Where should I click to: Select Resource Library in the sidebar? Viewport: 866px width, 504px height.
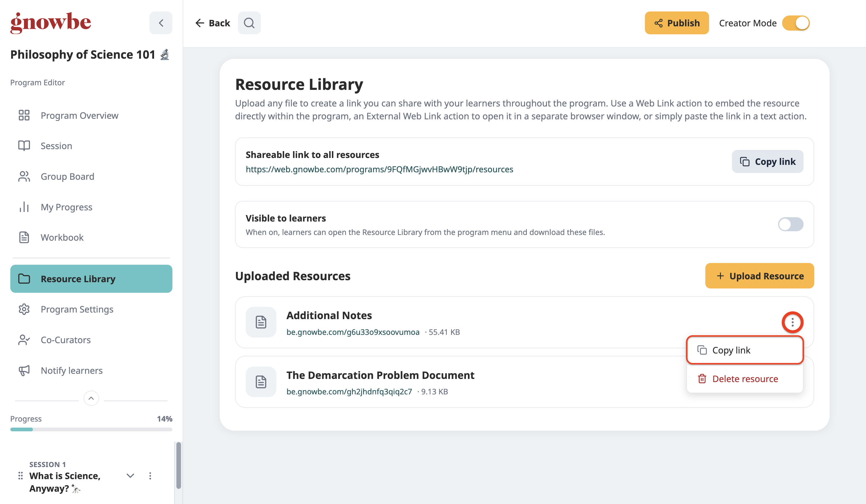[91, 279]
